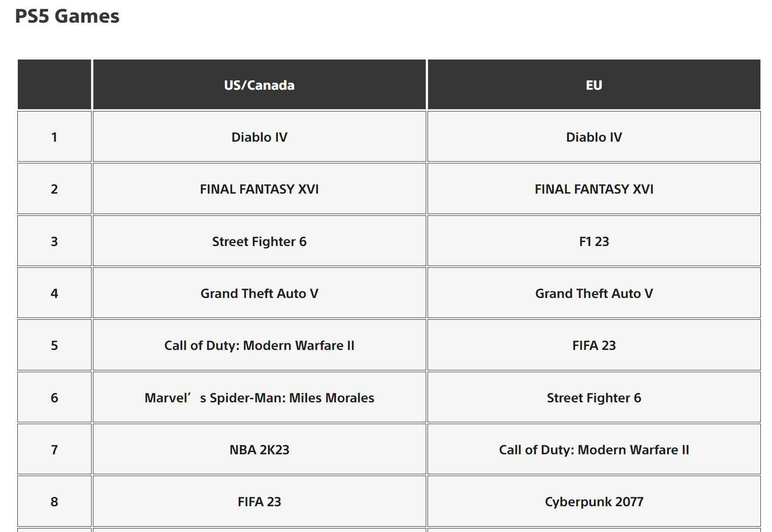Click the F1 23 cell
772x532 pixels.
594,241
